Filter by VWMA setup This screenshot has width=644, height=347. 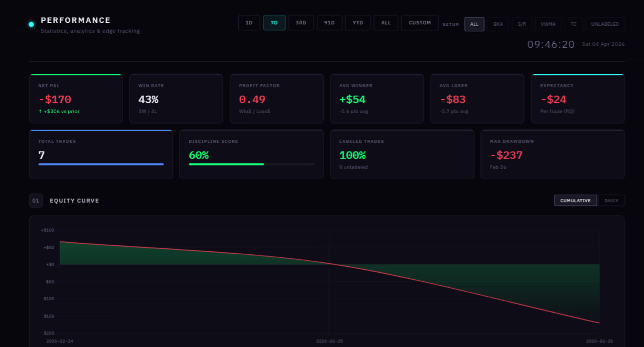pos(548,24)
